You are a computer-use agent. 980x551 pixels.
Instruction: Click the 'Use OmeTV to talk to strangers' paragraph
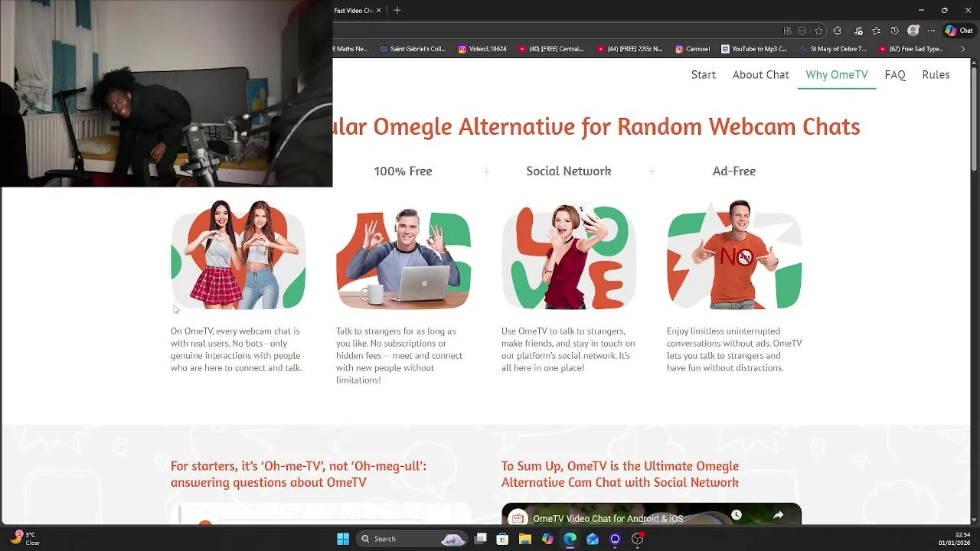point(568,350)
